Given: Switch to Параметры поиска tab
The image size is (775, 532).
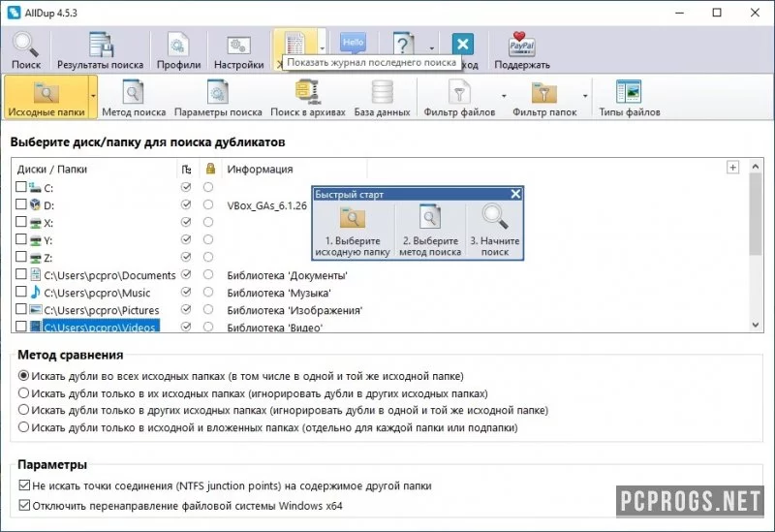Looking at the screenshot, I should (x=218, y=98).
